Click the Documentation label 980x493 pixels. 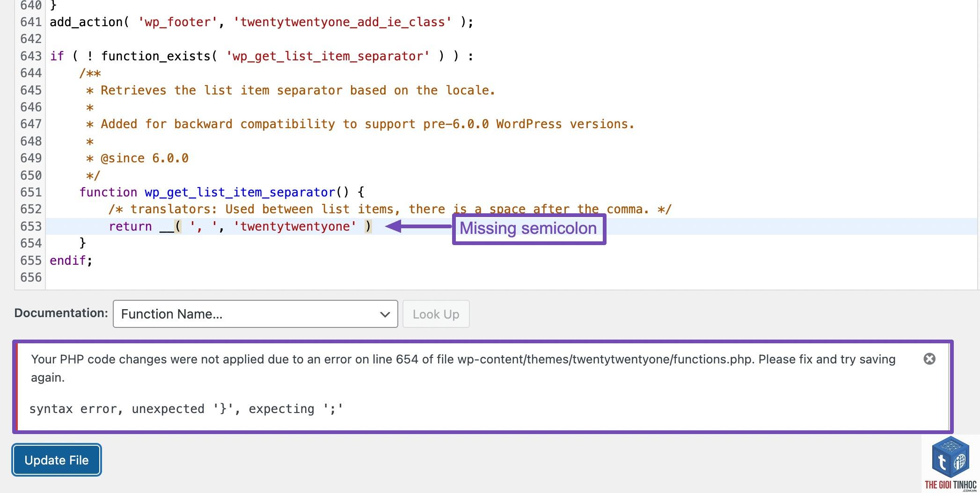pos(61,313)
